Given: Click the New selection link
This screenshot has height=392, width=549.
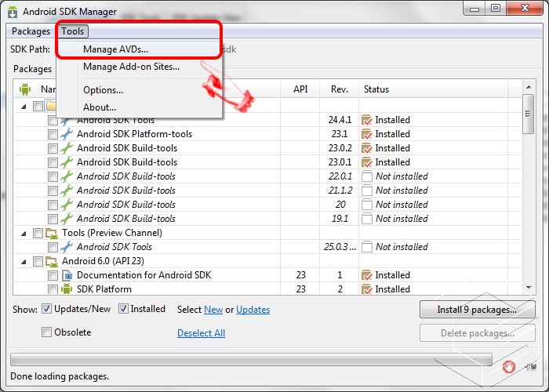Looking at the screenshot, I should click(x=213, y=310).
